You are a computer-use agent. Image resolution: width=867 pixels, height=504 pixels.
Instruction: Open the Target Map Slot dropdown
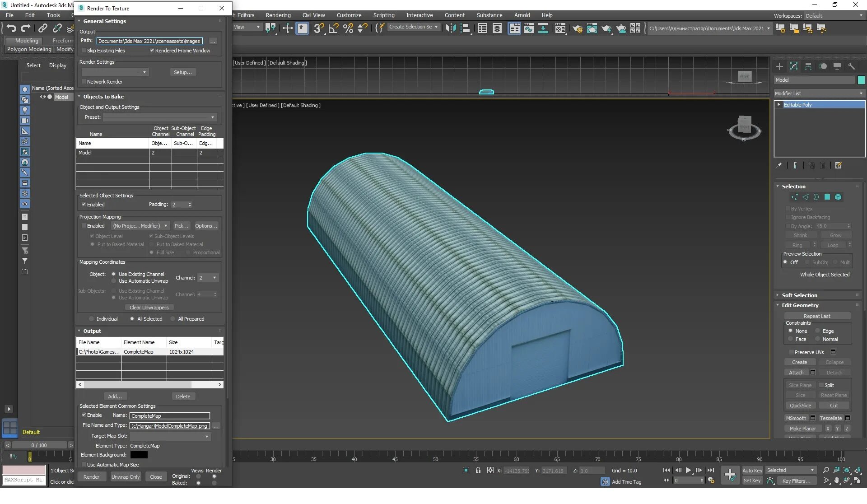click(x=170, y=436)
